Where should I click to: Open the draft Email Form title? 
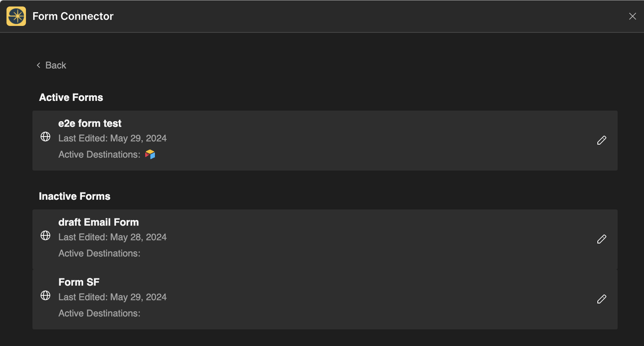coord(99,222)
